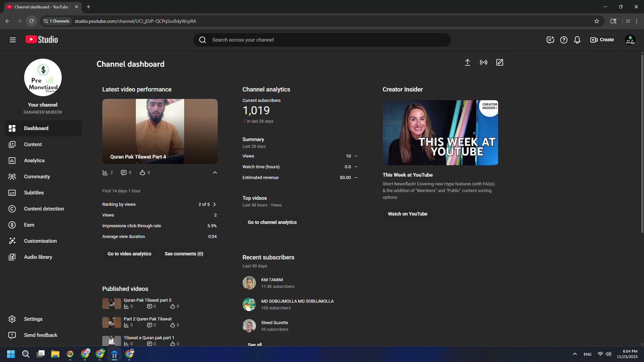Click Watch on YouTube button
Viewport: 644px width, 362px height.
tap(407, 214)
